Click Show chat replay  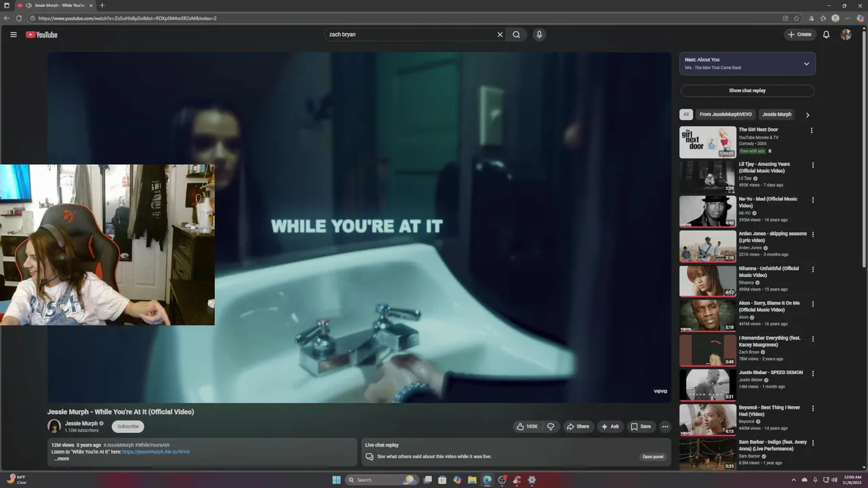coord(747,90)
